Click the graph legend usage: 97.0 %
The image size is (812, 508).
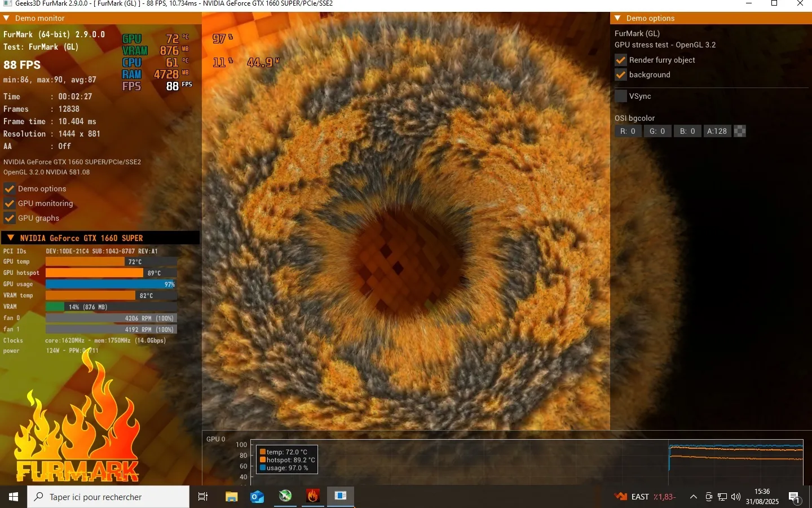point(284,468)
